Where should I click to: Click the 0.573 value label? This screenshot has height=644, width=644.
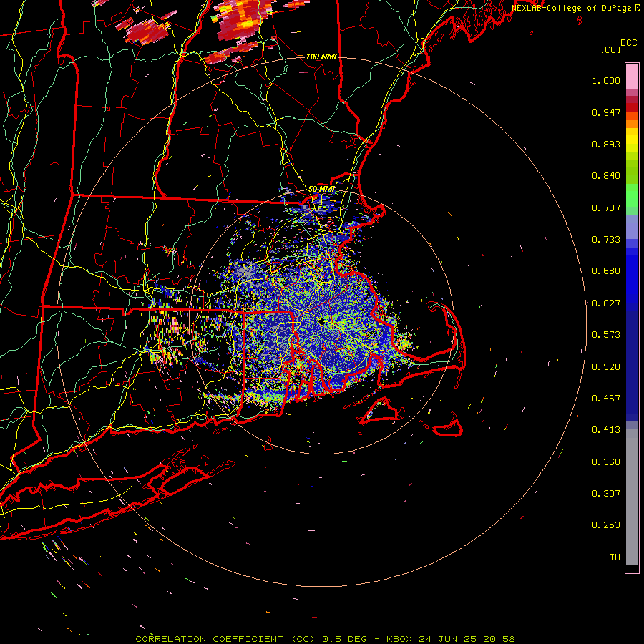pyautogui.click(x=606, y=335)
